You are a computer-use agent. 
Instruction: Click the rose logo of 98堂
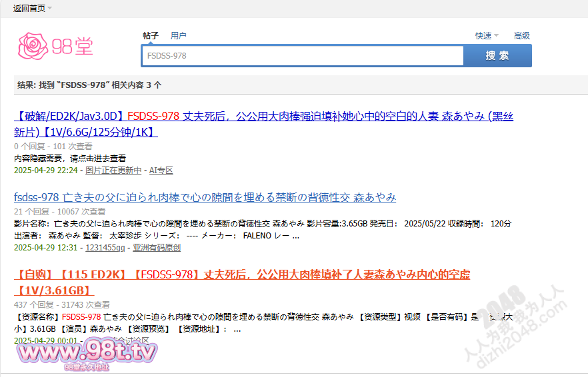(x=33, y=46)
